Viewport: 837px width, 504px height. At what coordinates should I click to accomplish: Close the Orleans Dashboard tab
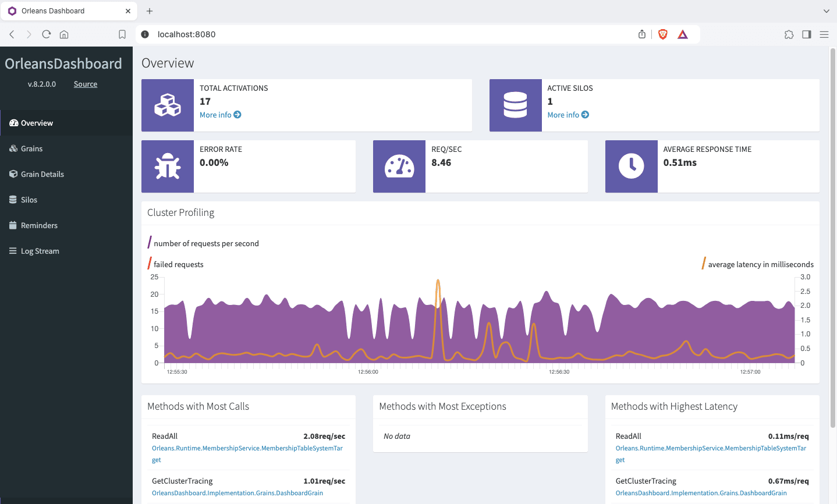pos(128,11)
